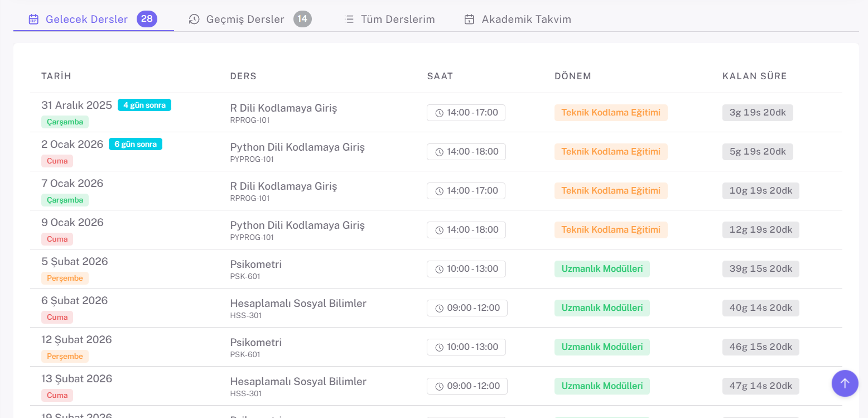Image resolution: width=868 pixels, height=418 pixels.
Task: Click the '4 gün sonra' badge
Action: pyautogui.click(x=144, y=105)
